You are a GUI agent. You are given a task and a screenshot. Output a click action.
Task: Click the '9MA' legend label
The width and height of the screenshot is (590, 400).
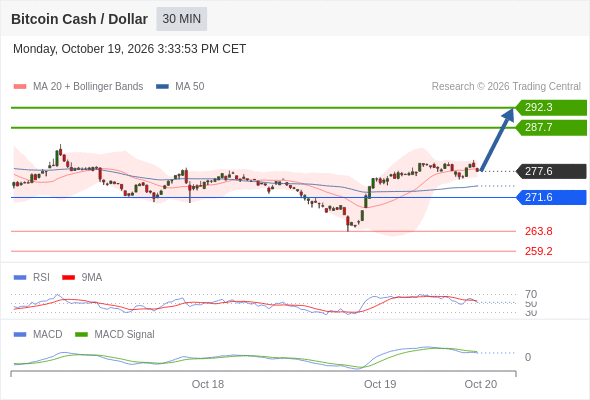[x=92, y=278]
